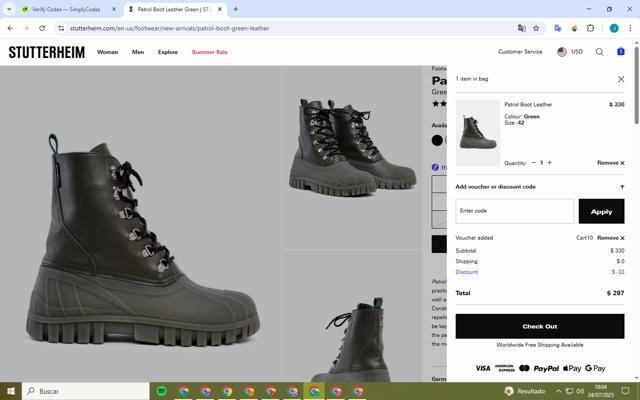This screenshot has height=400, width=640.
Task: Open the translate page icon in the address bar
Action: (521, 28)
